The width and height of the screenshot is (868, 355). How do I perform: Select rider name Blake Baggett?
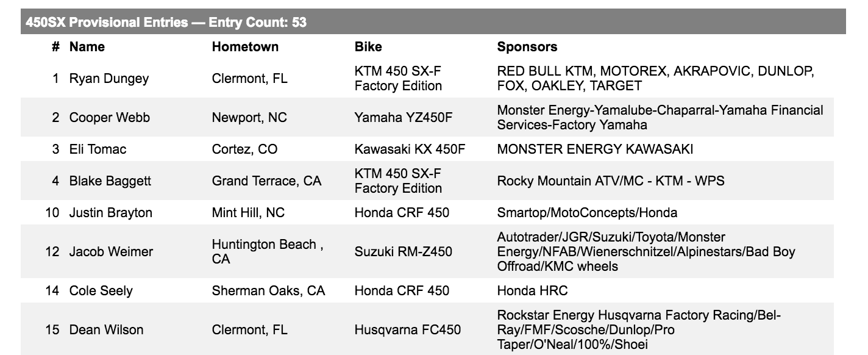(x=110, y=181)
